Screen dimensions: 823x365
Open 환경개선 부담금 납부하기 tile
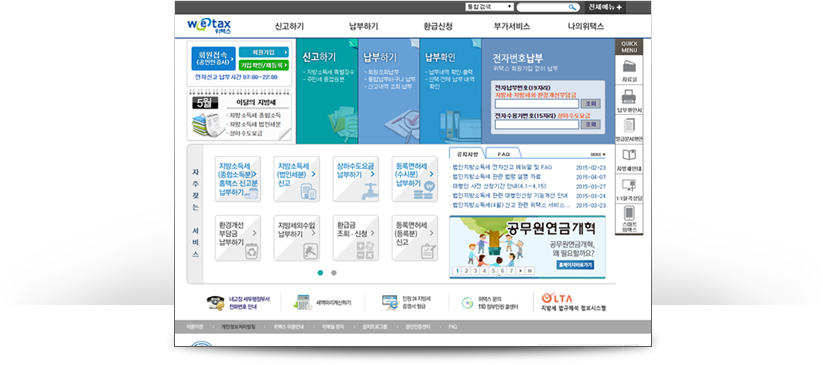pos(238,238)
